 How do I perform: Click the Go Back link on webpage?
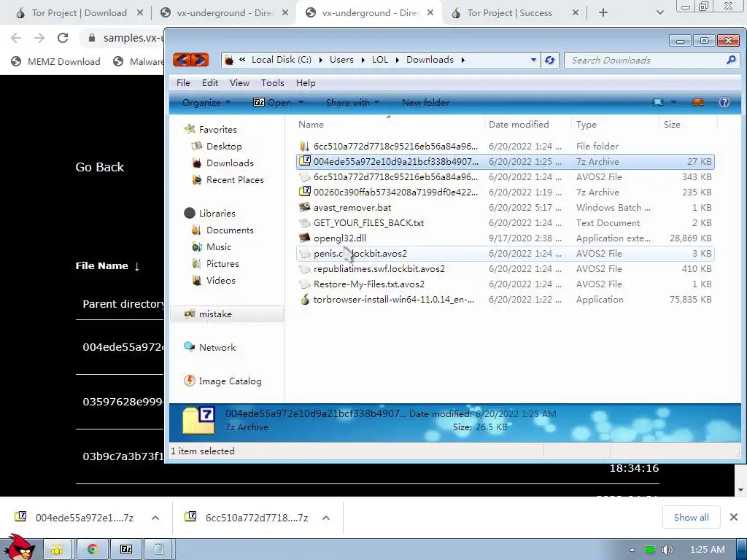point(99,167)
